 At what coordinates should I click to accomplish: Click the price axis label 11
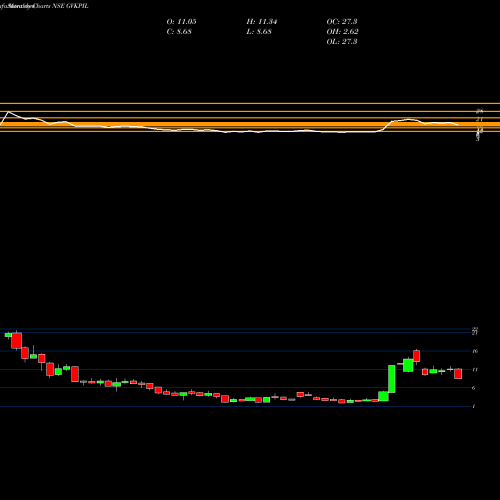(x=475, y=369)
